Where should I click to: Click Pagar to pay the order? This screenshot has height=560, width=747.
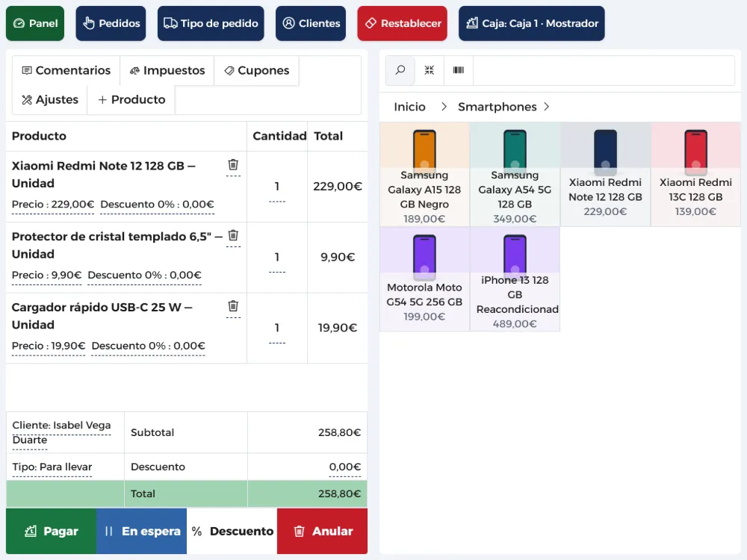coord(51,531)
